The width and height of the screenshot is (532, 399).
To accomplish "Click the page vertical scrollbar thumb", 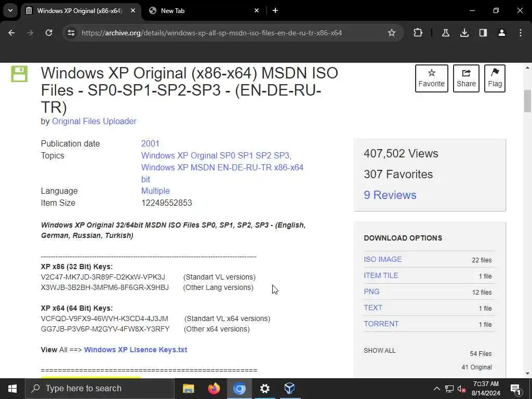I will pyautogui.click(x=527, y=101).
